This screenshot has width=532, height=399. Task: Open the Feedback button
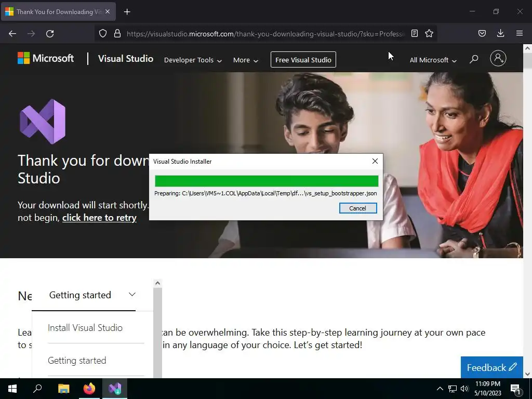[491, 367]
